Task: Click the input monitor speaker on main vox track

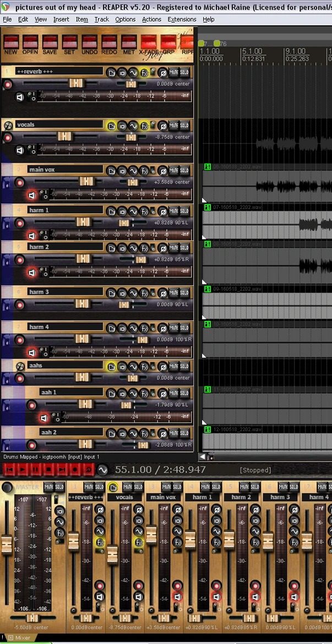Action: click(32, 195)
